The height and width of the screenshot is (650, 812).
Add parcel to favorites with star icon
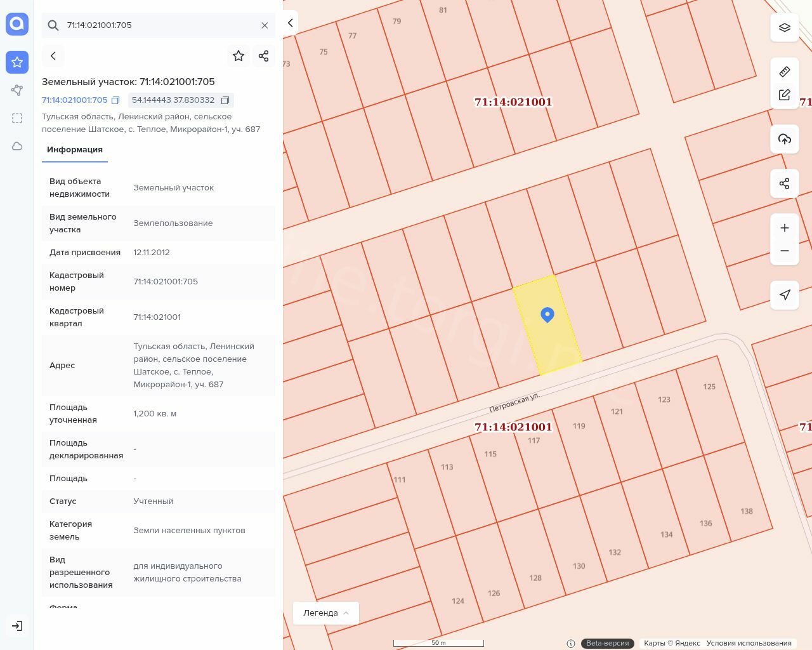pos(239,56)
